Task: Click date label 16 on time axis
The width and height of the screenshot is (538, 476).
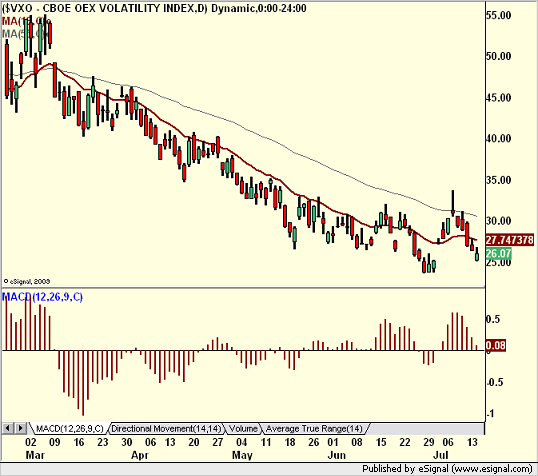Action: point(79,442)
